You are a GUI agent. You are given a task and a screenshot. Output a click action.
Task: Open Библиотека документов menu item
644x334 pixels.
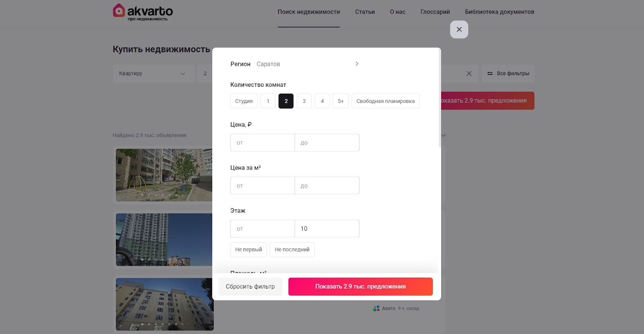pyautogui.click(x=500, y=12)
